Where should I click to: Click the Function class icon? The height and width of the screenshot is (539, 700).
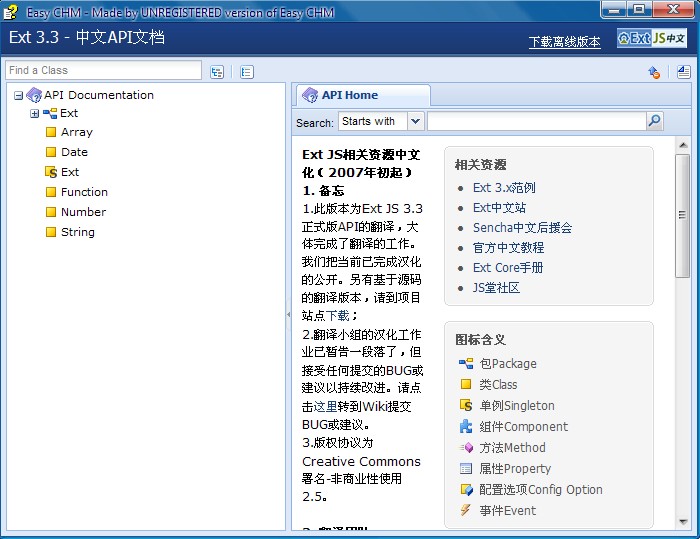point(51,192)
